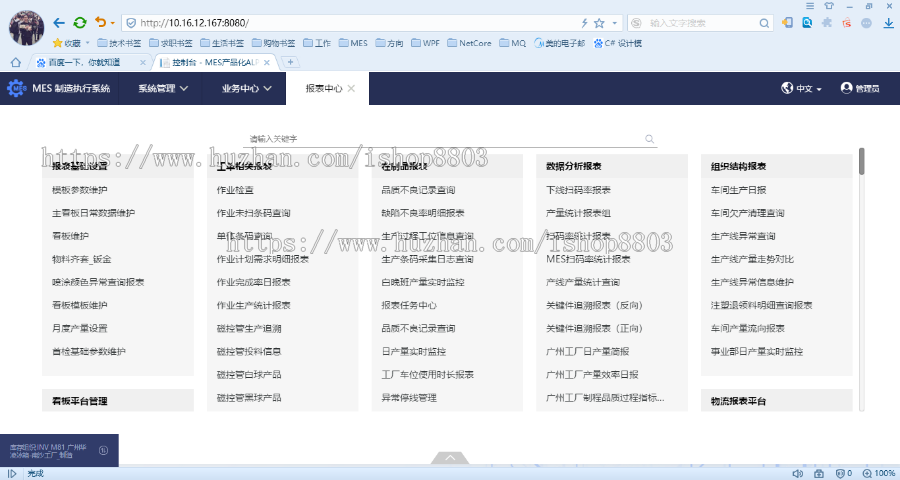
Task: Click the puzzle-piece extensions icon
Action: pos(827,23)
